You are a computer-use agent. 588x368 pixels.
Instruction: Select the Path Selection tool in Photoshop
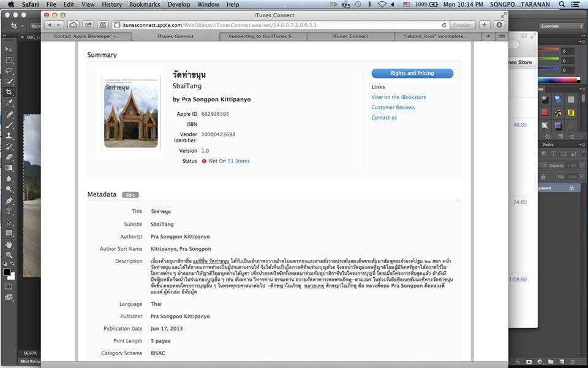(x=9, y=222)
